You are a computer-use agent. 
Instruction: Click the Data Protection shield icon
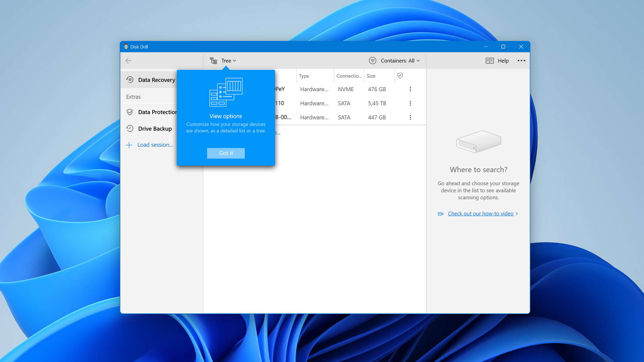[x=130, y=112]
